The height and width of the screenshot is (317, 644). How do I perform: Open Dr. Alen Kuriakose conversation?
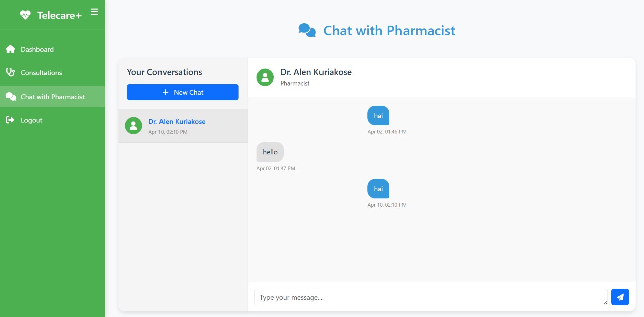(x=177, y=122)
